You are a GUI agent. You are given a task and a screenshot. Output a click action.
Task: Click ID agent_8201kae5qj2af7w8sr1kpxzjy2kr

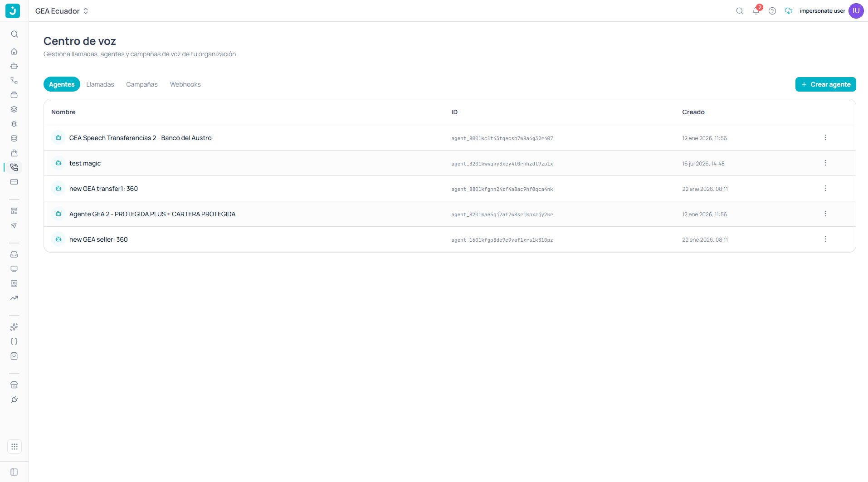tap(502, 214)
